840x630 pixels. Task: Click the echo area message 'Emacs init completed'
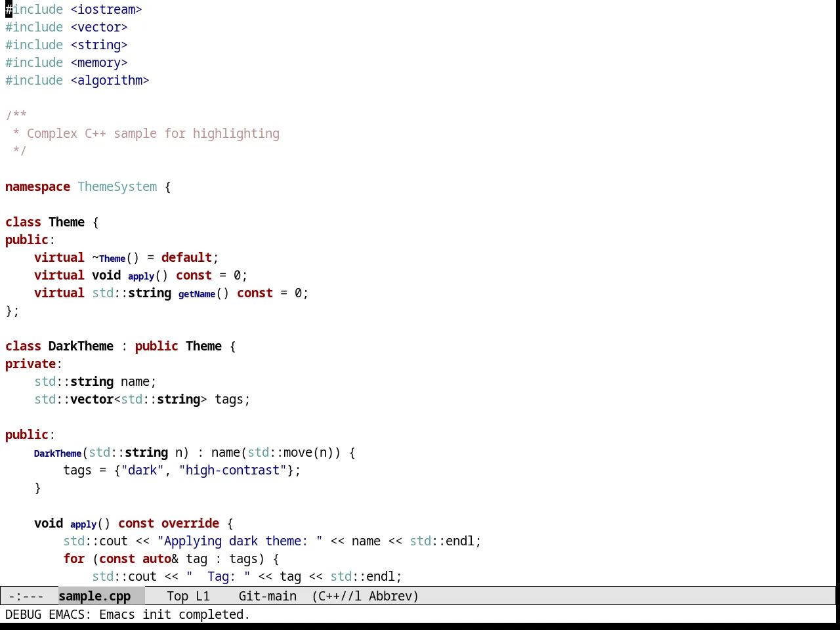click(x=175, y=614)
